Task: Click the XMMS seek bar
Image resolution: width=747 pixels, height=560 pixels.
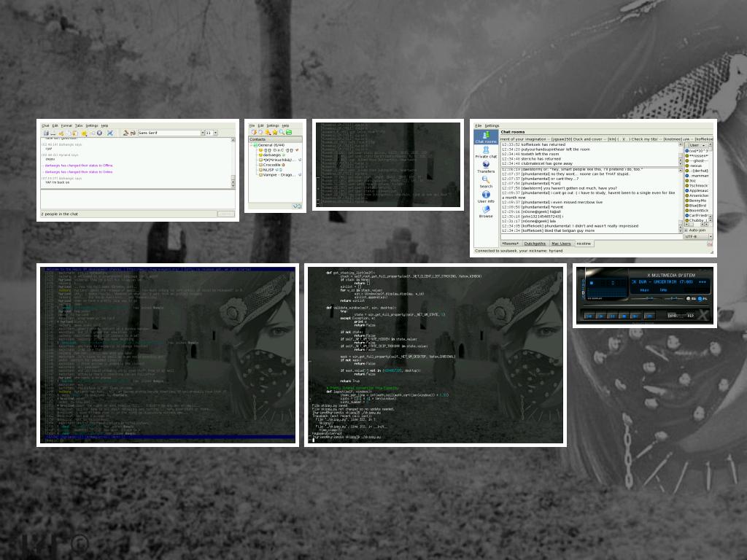Action: click(x=646, y=306)
